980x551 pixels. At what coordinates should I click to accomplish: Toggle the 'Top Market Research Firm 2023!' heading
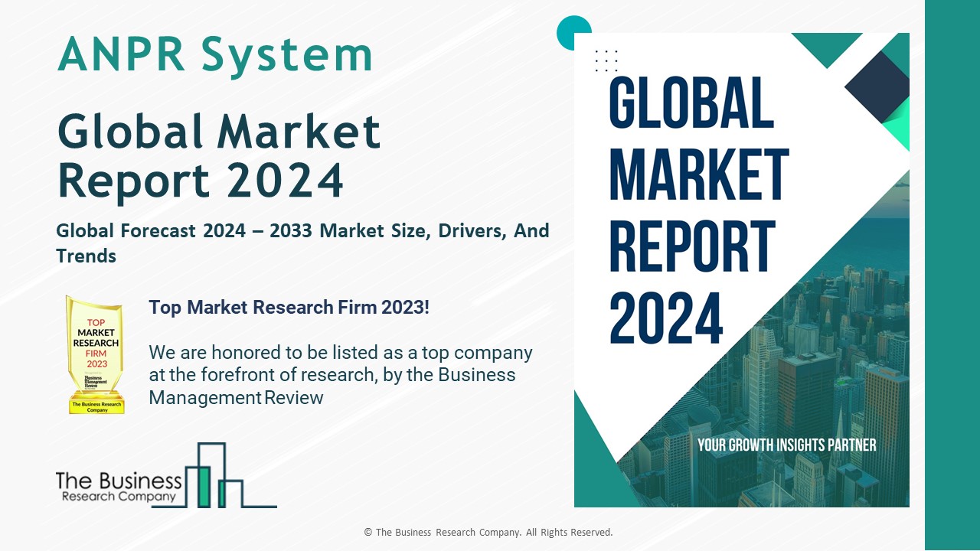click(x=289, y=308)
